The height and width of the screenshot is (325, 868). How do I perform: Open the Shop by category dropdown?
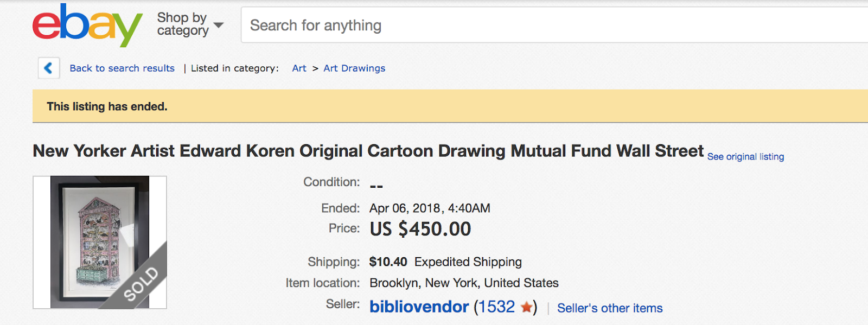point(190,24)
